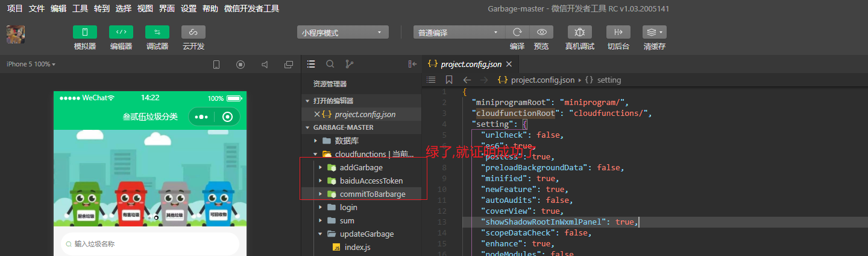This screenshot has width=868, height=256.
Task: Click the switch-to-background icon
Action: (618, 33)
